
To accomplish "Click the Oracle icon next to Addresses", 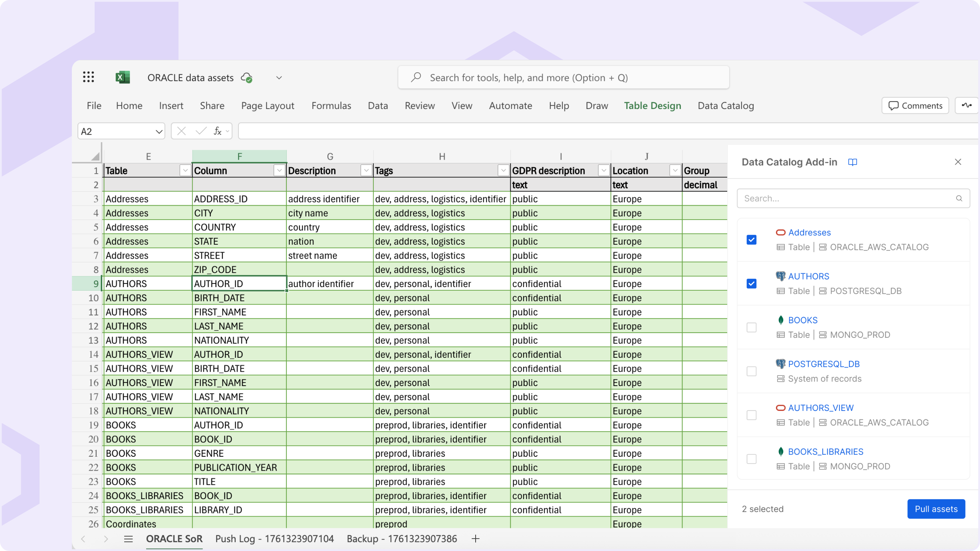I will click(780, 232).
